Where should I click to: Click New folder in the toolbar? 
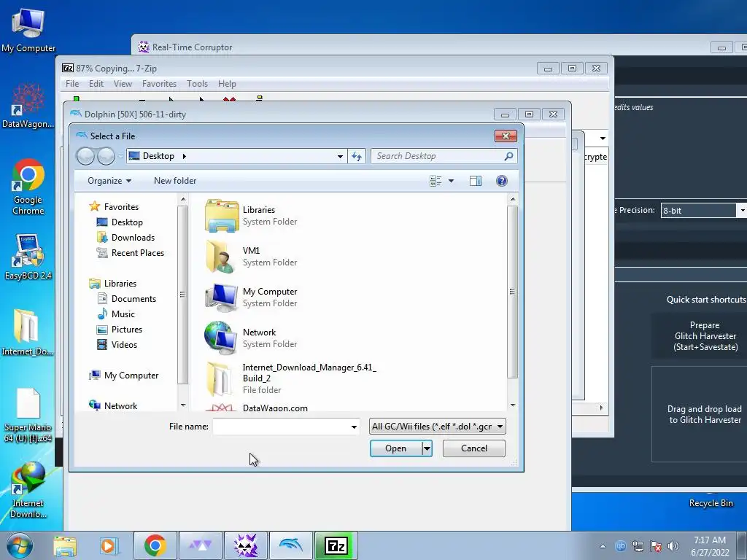point(175,181)
